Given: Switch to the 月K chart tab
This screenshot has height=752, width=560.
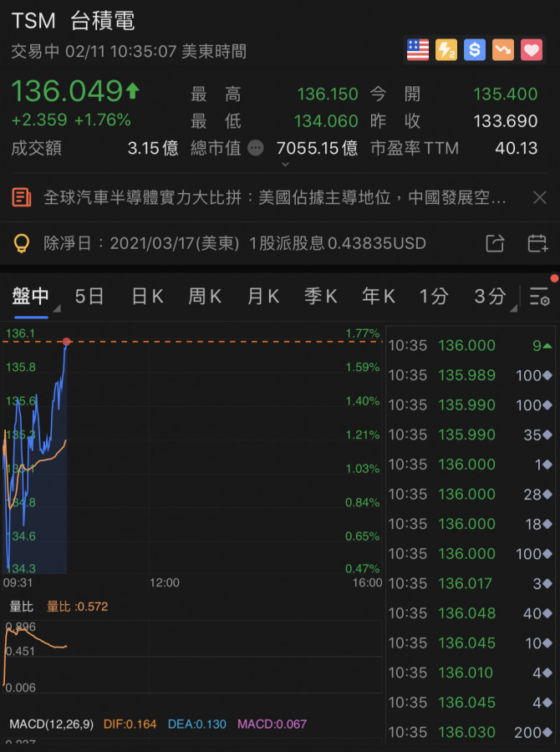Looking at the screenshot, I should pos(263,297).
